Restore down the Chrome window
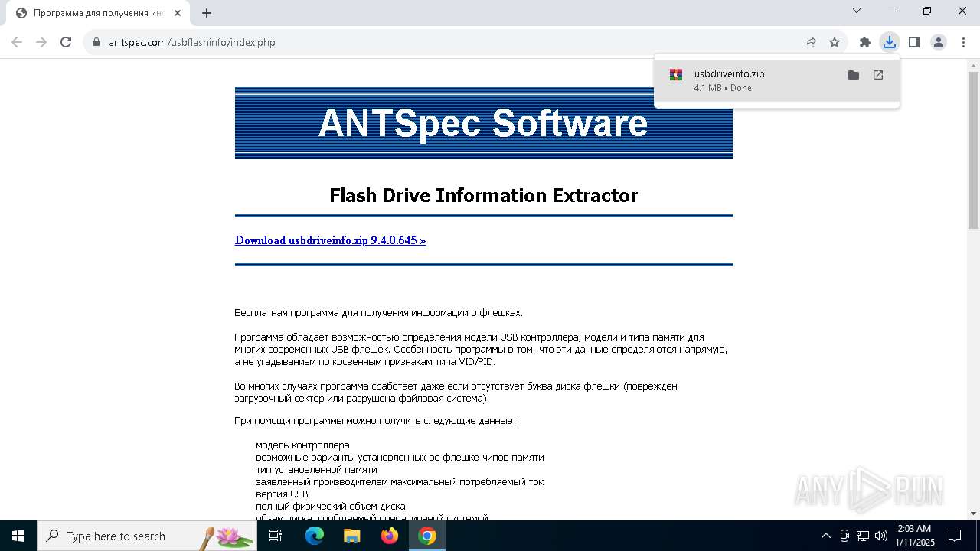Screen dimensions: 980x551 tap(927, 11)
